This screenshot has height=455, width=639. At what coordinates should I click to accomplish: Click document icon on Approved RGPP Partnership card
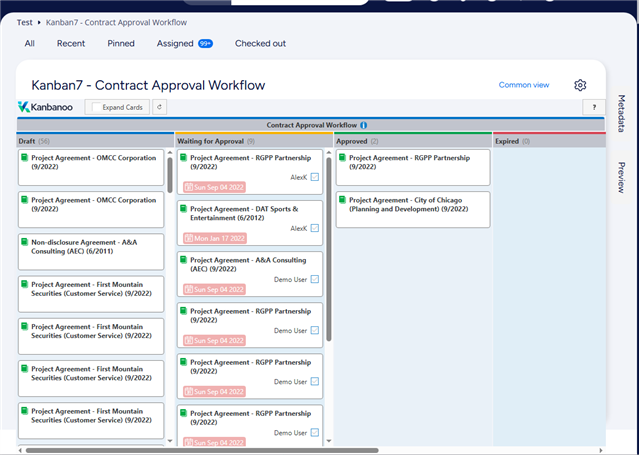coord(342,157)
